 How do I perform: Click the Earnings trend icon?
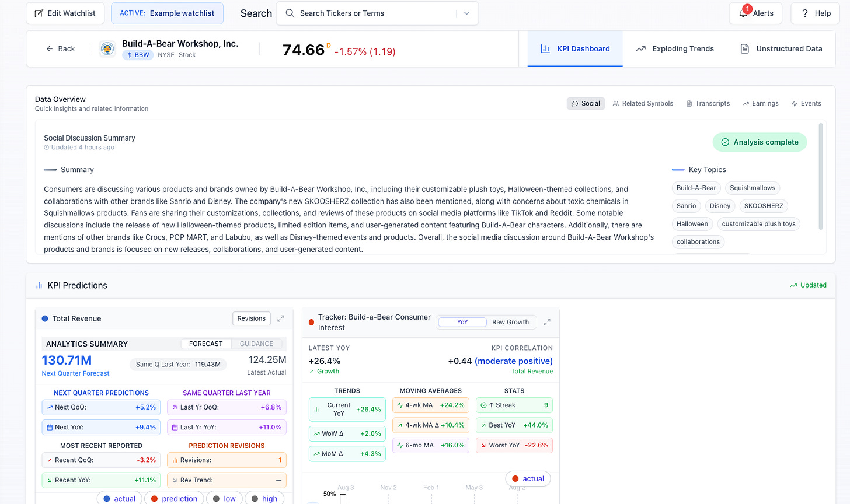(x=746, y=104)
